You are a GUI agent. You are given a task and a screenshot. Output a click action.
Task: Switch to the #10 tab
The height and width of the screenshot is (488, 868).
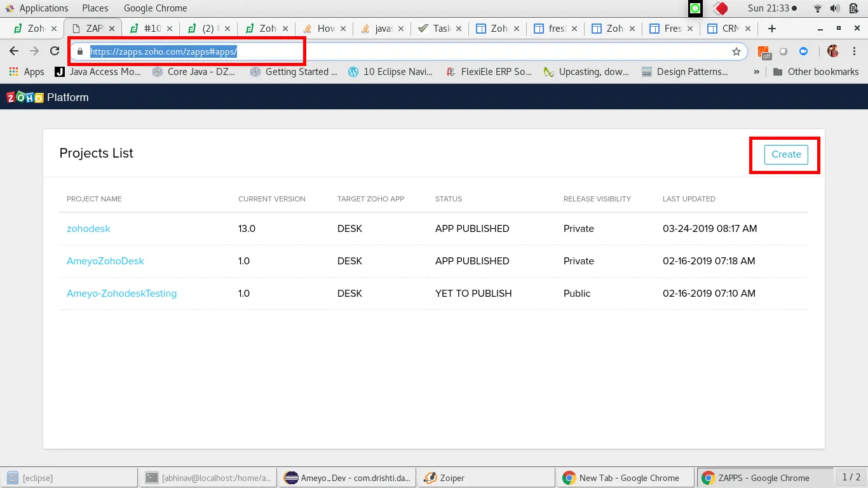pos(151,29)
